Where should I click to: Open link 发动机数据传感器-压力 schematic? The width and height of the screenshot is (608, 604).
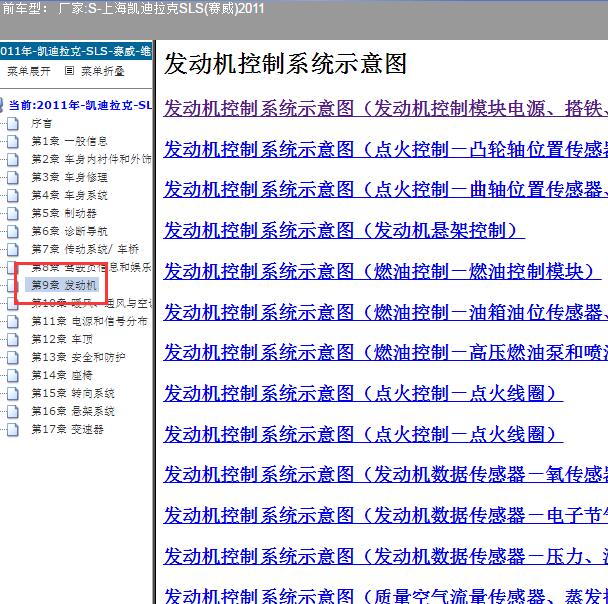pyautogui.click(x=385, y=557)
